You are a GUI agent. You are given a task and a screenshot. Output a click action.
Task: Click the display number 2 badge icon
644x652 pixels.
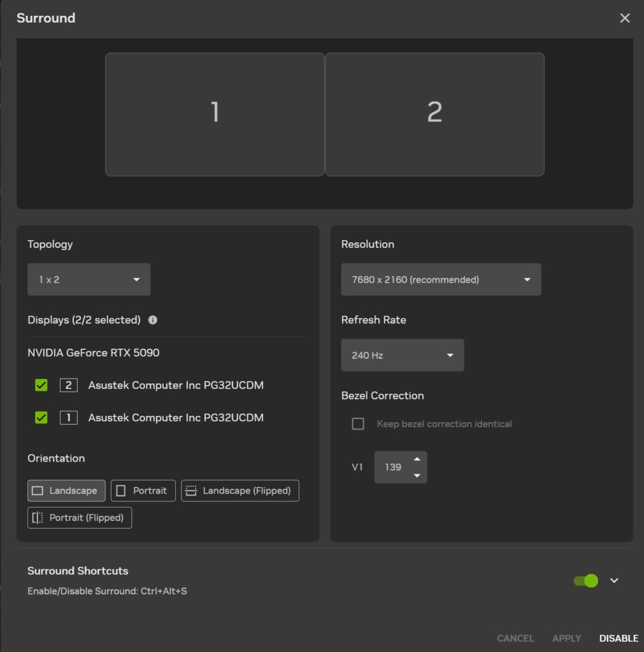[69, 385]
